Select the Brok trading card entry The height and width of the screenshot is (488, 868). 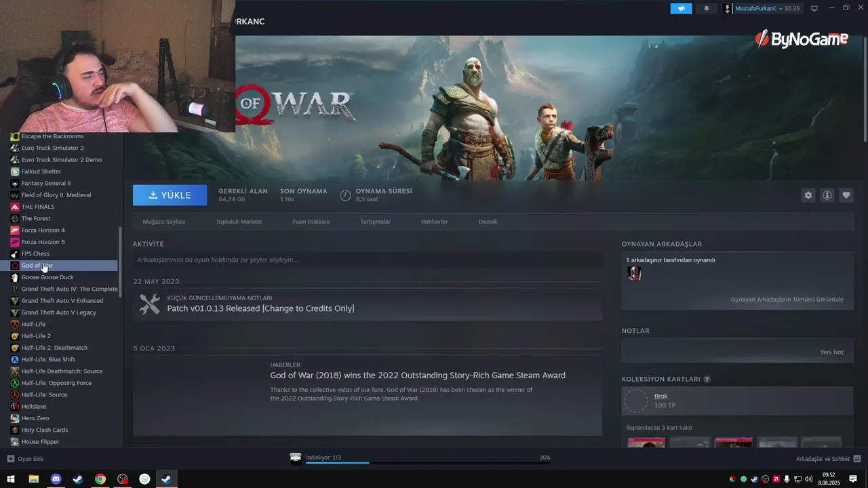[737, 401]
